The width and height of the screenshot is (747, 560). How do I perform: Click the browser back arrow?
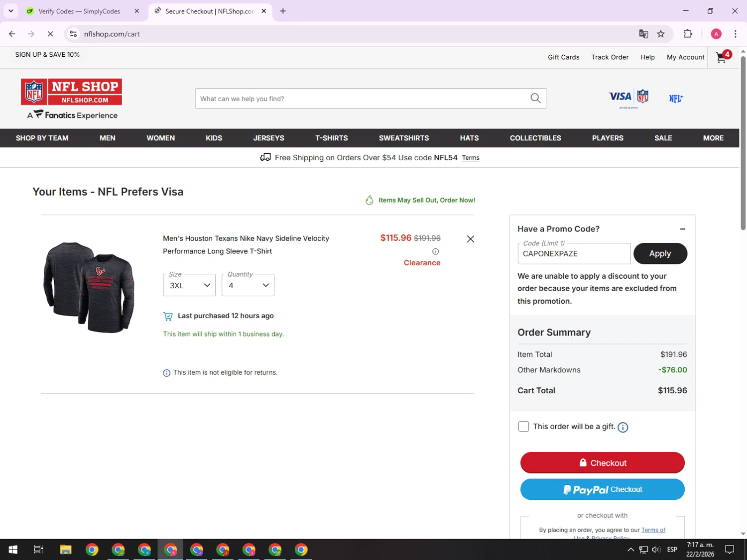tap(12, 34)
